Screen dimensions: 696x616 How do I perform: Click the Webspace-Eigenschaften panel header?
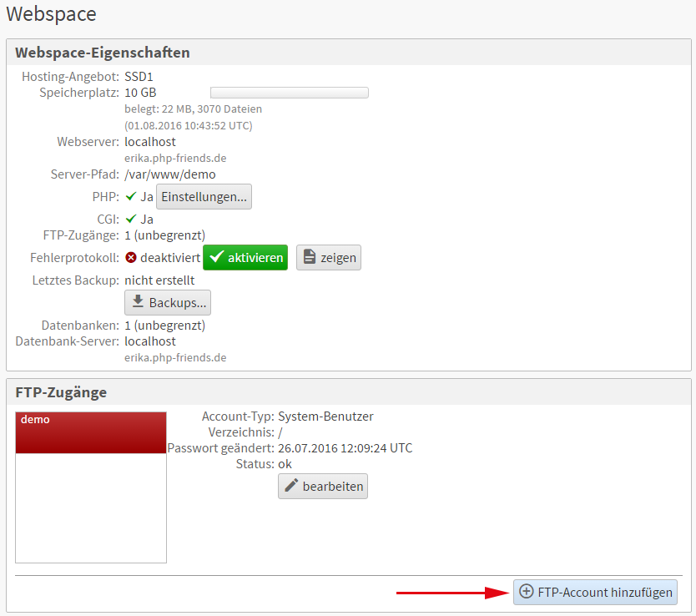(103, 53)
